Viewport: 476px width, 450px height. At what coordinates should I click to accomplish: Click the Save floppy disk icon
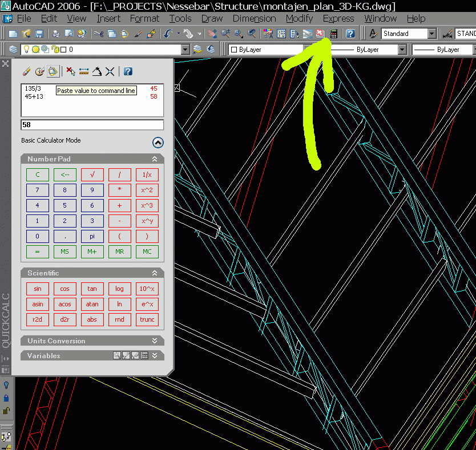click(x=39, y=34)
